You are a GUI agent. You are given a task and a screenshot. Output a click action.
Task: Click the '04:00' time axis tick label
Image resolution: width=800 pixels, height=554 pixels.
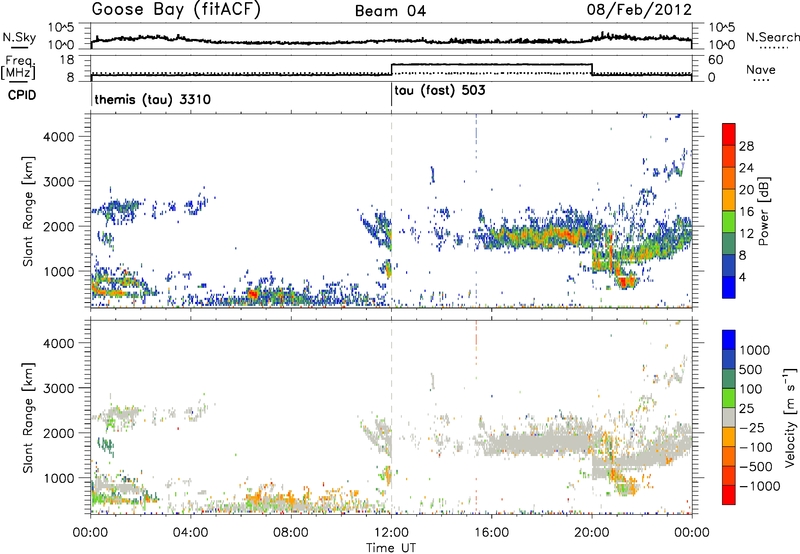(191, 533)
